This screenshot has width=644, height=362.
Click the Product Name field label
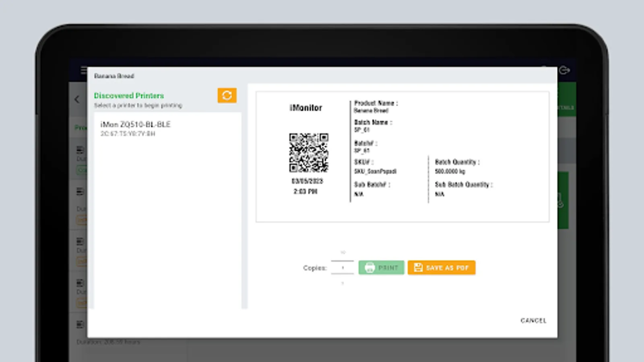click(x=376, y=103)
